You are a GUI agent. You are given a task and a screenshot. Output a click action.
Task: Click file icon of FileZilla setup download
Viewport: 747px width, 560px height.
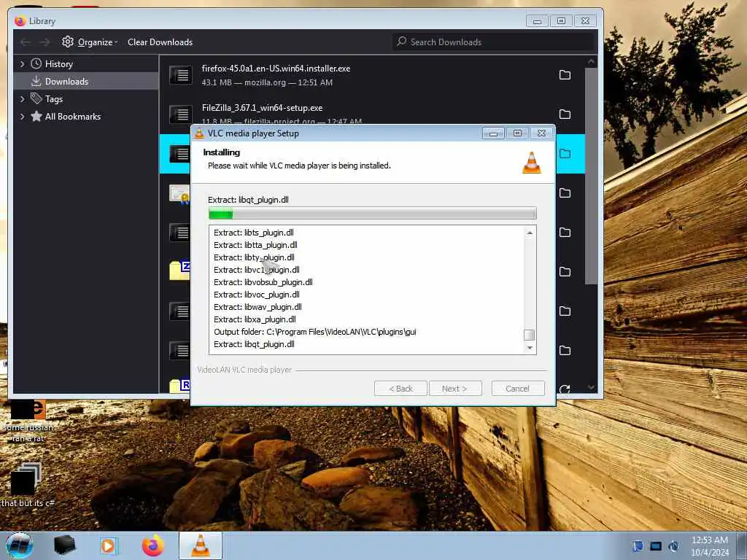coord(181,114)
